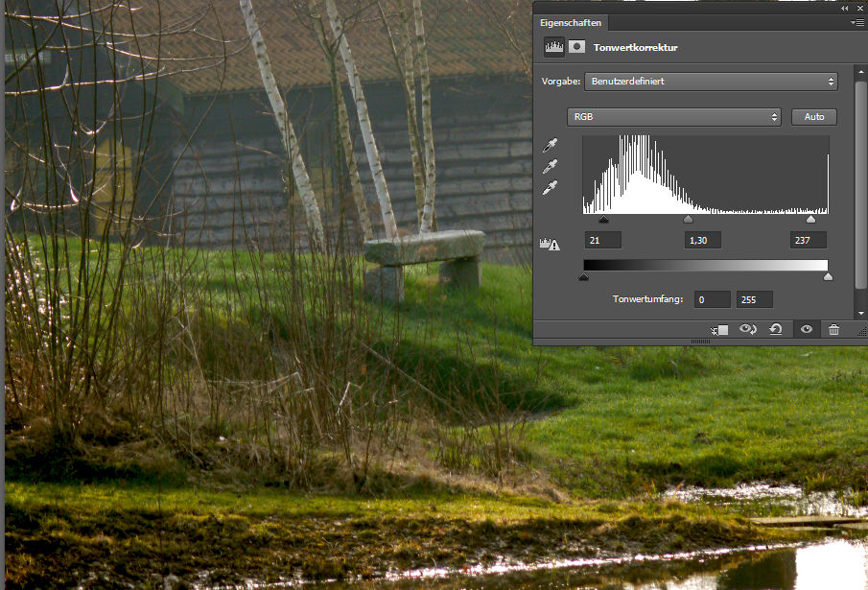The width and height of the screenshot is (868, 590).
Task: Click the panel resize corner grip
Action: (x=862, y=331)
